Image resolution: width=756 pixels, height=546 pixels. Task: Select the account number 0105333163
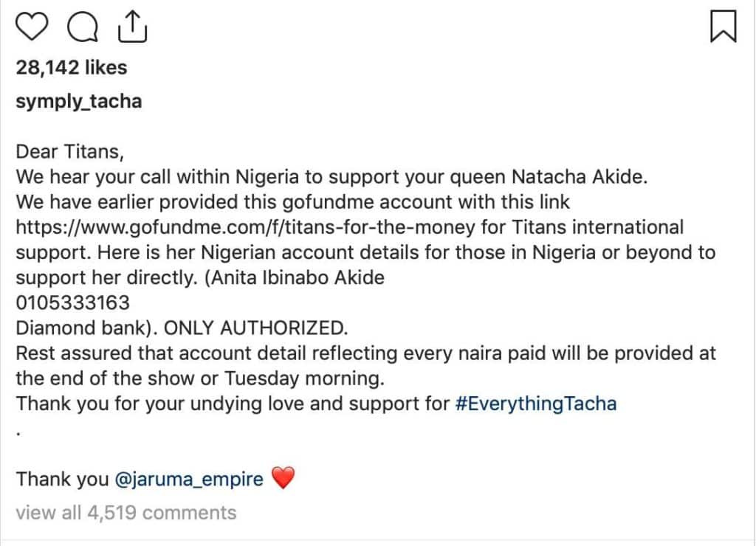pyautogui.click(x=73, y=303)
